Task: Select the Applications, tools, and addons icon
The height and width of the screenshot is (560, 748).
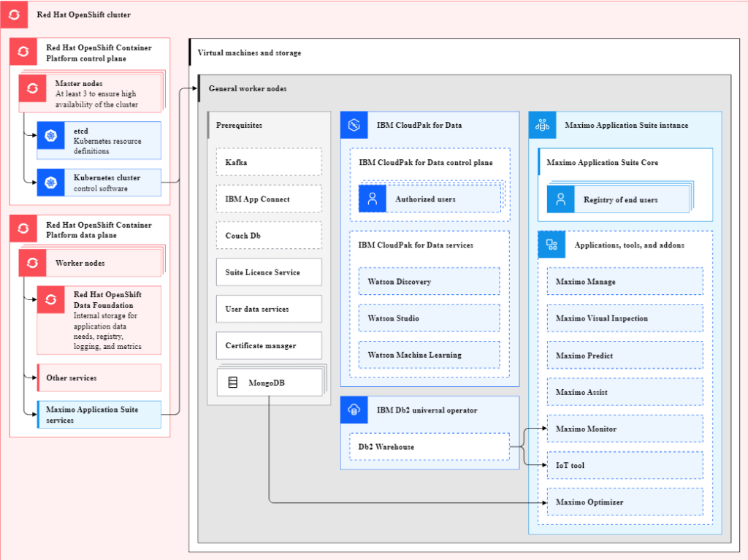Action: coord(552,245)
